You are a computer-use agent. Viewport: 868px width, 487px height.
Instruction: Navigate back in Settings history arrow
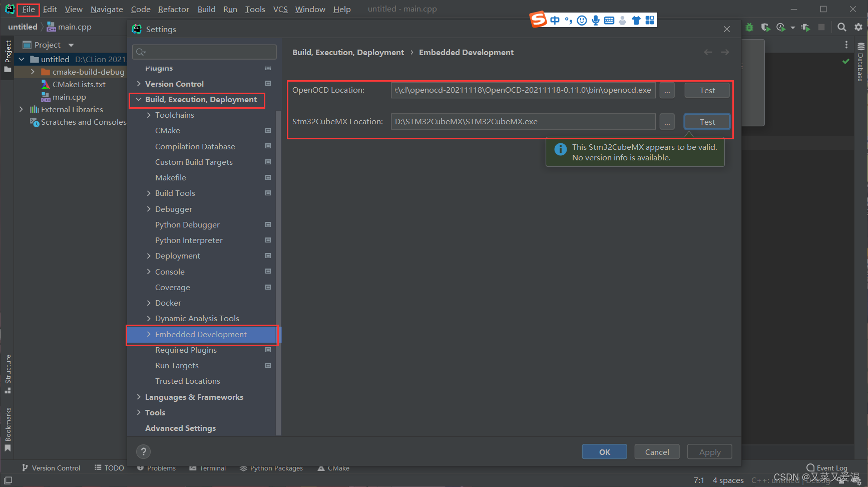(708, 52)
